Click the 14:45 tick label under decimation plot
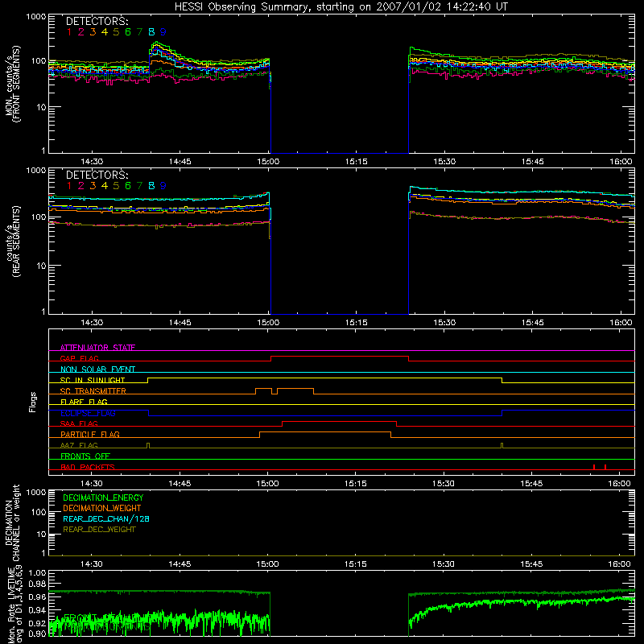Screen dimensions: 644x644 pos(180,564)
